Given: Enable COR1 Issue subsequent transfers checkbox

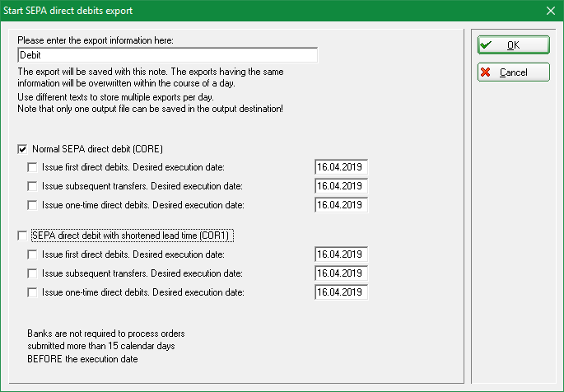Looking at the screenshot, I should click(x=32, y=273).
